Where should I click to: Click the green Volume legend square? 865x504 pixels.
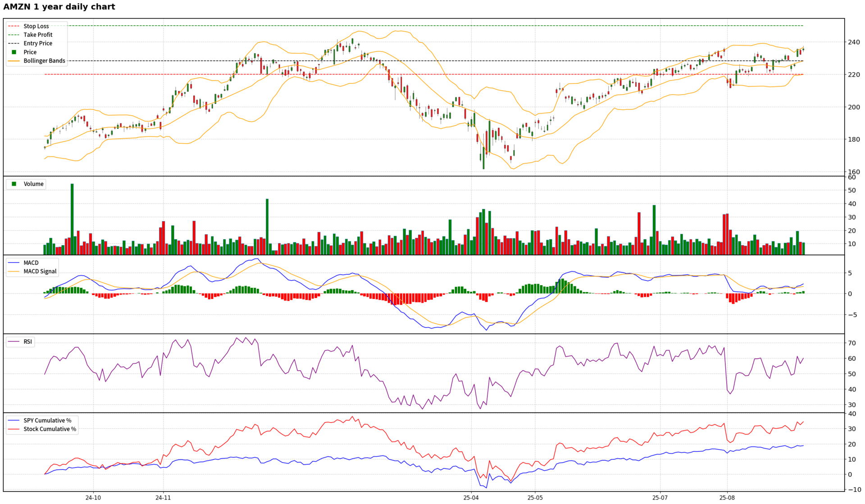[x=14, y=184]
